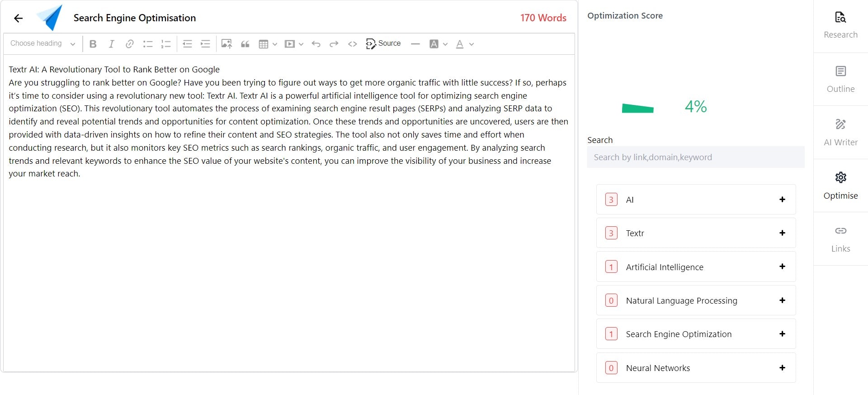Insert a hyperlink with the link icon

click(129, 44)
